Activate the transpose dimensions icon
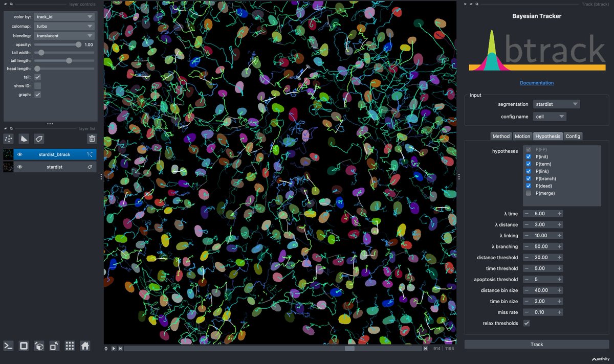Image resolution: width=614 pixels, height=364 pixels. (54, 346)
